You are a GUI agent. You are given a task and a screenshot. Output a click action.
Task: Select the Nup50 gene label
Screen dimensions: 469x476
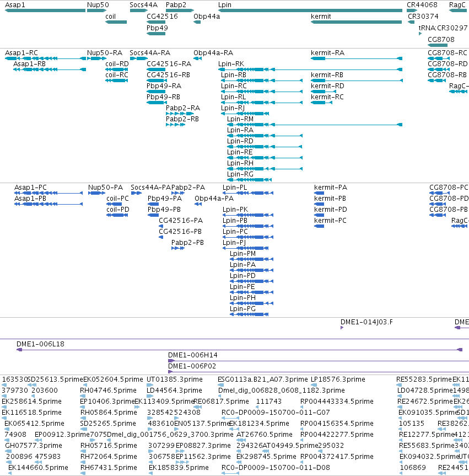98,5
